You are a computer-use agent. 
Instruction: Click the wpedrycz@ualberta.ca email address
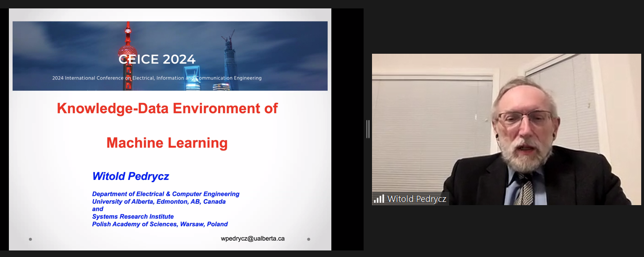[x=252, y=238]
